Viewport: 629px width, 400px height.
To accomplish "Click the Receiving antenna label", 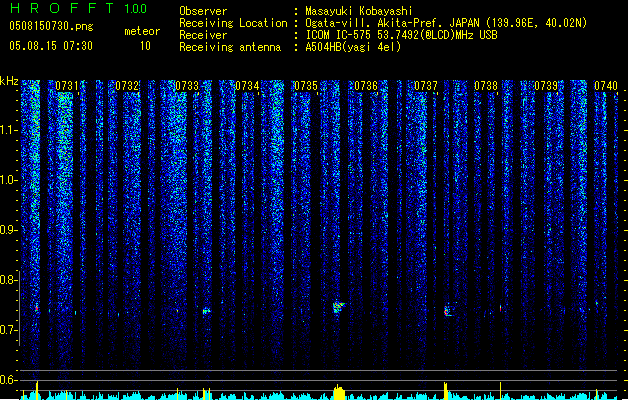I will [x=230, y=47].
